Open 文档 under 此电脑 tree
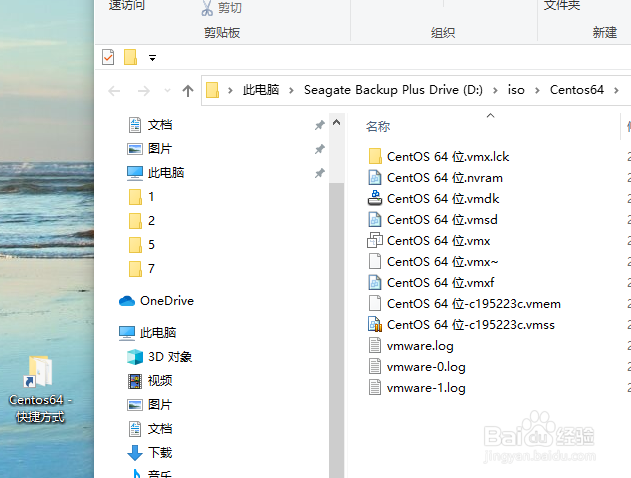The width and height of the screenshot is (631, 478). click(x=150, y=429)
